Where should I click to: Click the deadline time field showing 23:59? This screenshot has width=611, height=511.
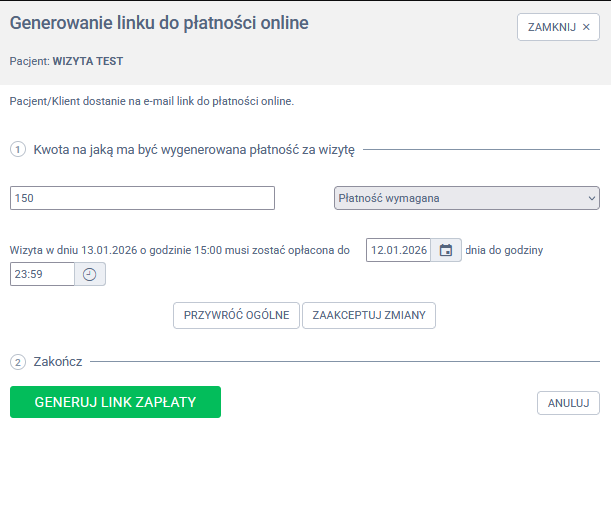click(x=42, y=274)
